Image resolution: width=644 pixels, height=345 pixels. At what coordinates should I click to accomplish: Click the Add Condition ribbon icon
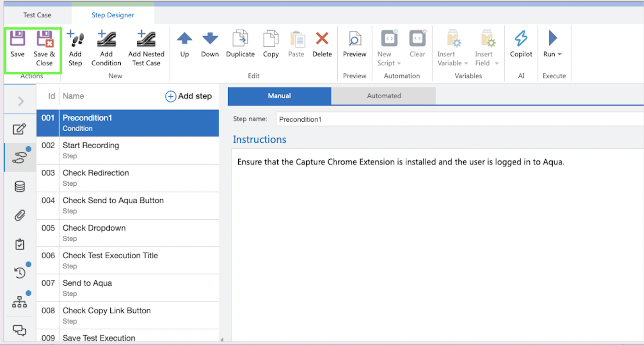[x=106, y=39]
